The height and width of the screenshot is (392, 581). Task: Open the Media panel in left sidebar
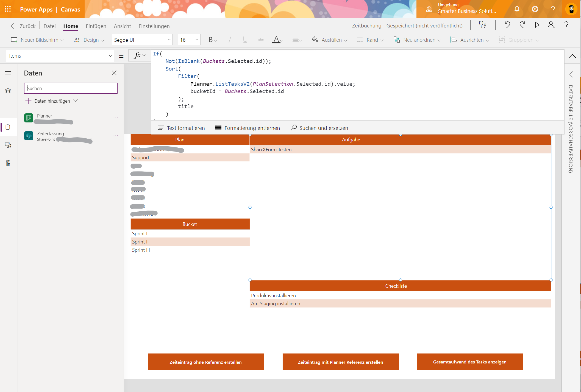point(8,145)
